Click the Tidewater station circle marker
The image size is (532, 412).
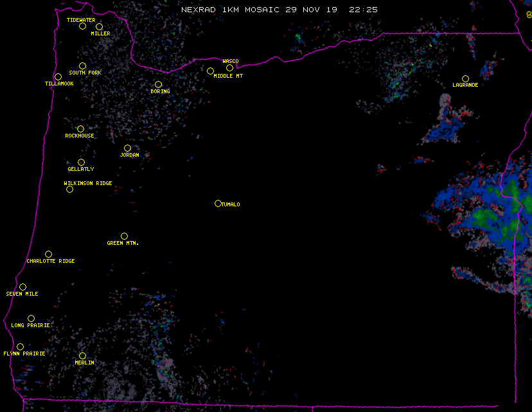(82, 26)
